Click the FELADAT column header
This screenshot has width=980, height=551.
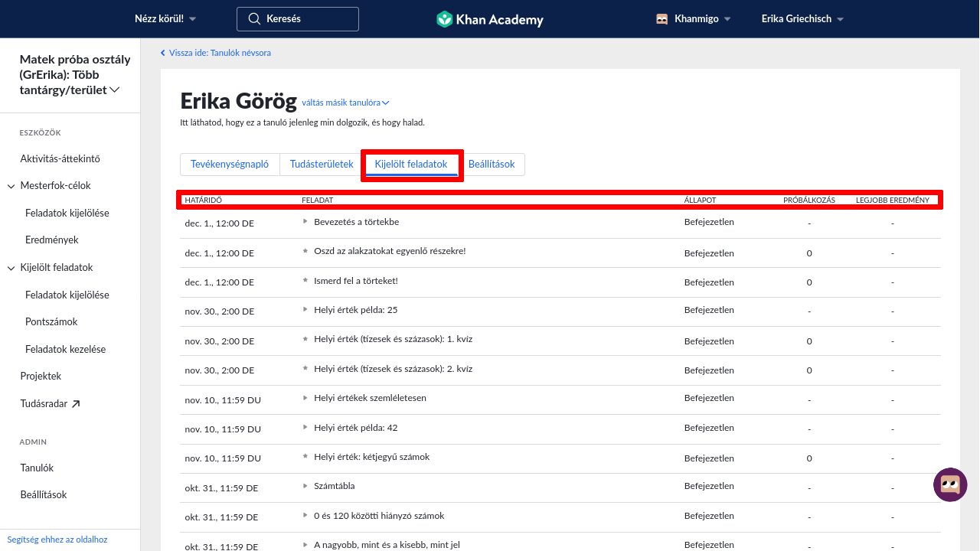[x=317, y=201]
